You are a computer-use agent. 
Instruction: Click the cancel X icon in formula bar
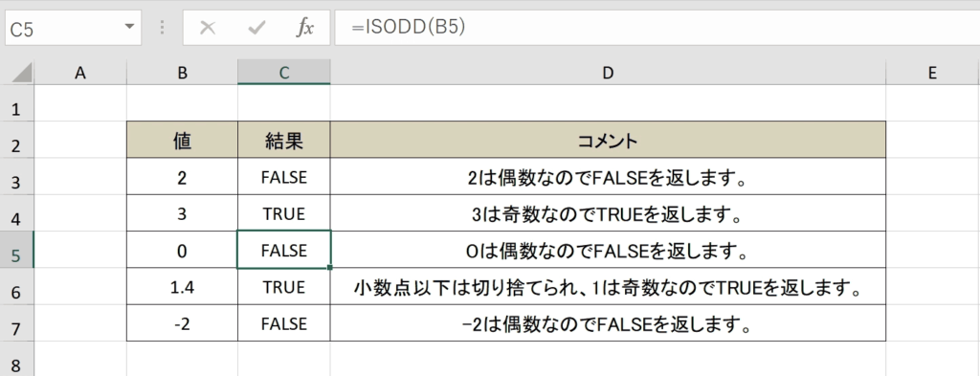pos(207,28)
